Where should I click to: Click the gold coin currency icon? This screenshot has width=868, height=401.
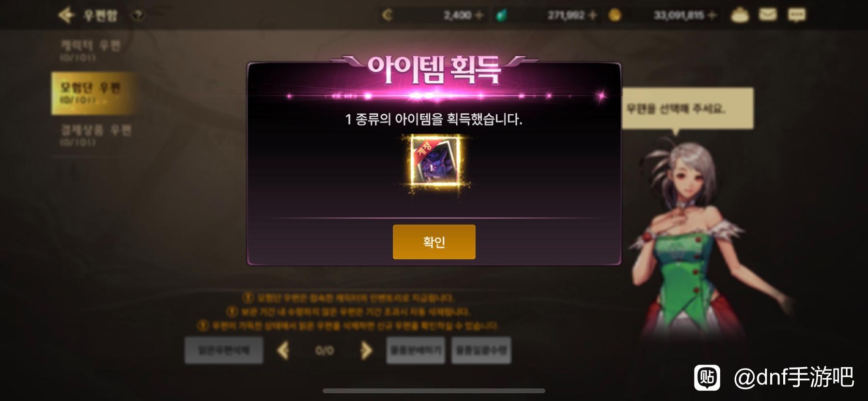tap(615, 15)
